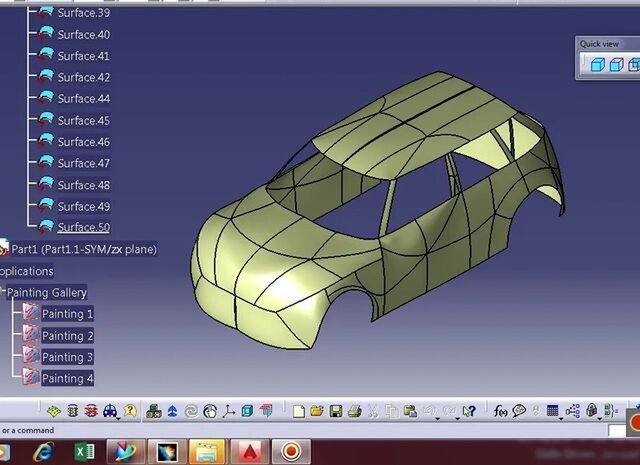Open a file using the folder icon

(317, 411)
